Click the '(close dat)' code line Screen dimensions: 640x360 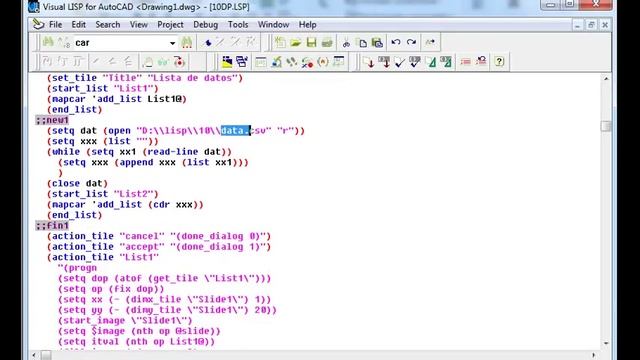pos(77,183)
